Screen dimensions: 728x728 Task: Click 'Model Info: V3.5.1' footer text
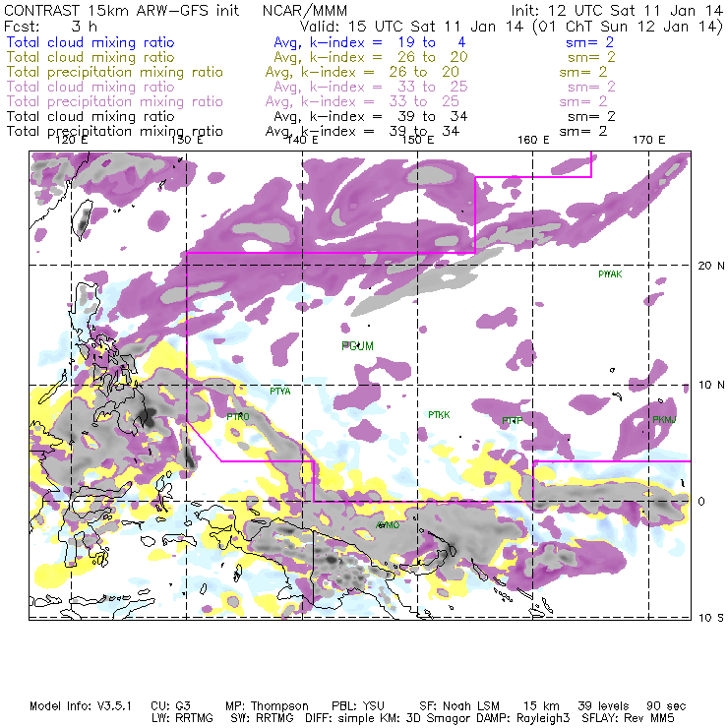(81, 706)
